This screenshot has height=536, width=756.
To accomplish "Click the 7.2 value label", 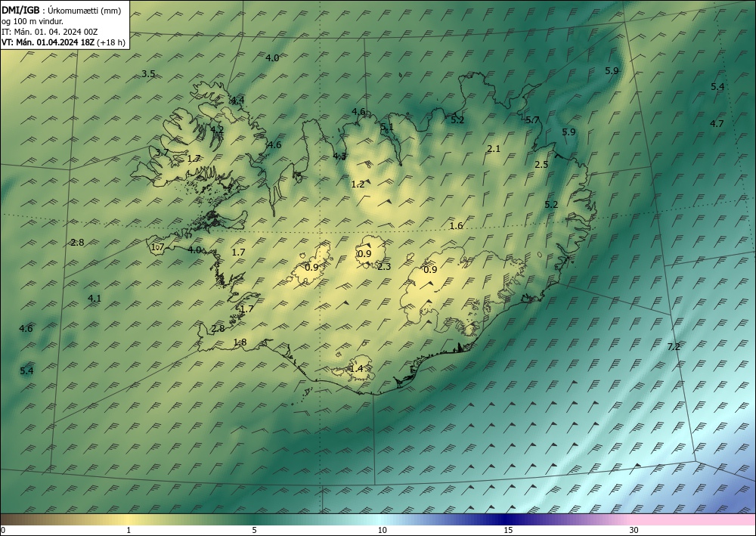I will (674, 346).
